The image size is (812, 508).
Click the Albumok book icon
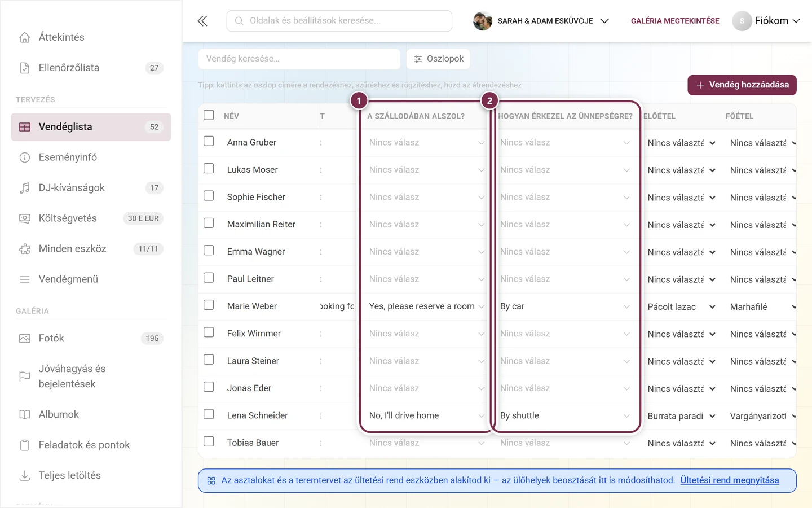point(25,415)
